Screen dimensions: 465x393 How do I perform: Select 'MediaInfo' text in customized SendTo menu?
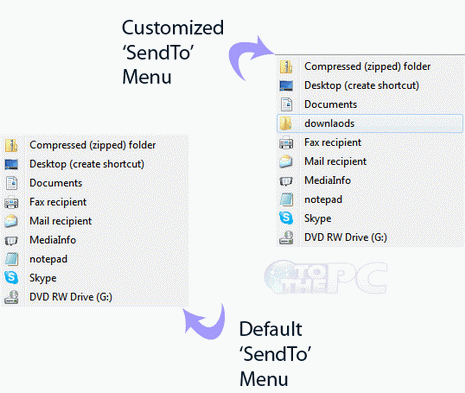pos(328,180)
